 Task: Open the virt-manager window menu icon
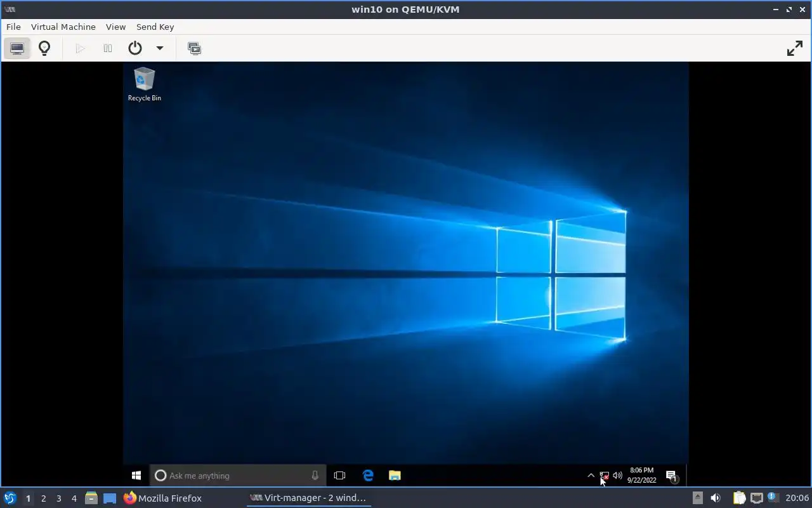point(10,10)
